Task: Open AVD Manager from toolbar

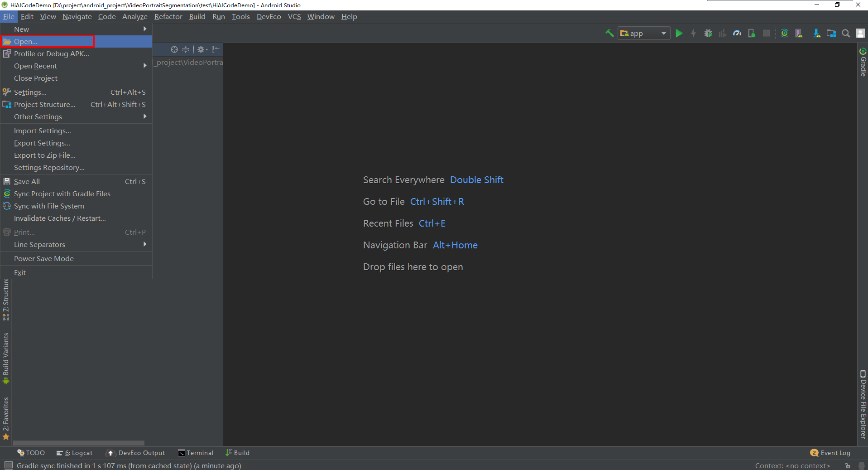Action: [799, 33]
